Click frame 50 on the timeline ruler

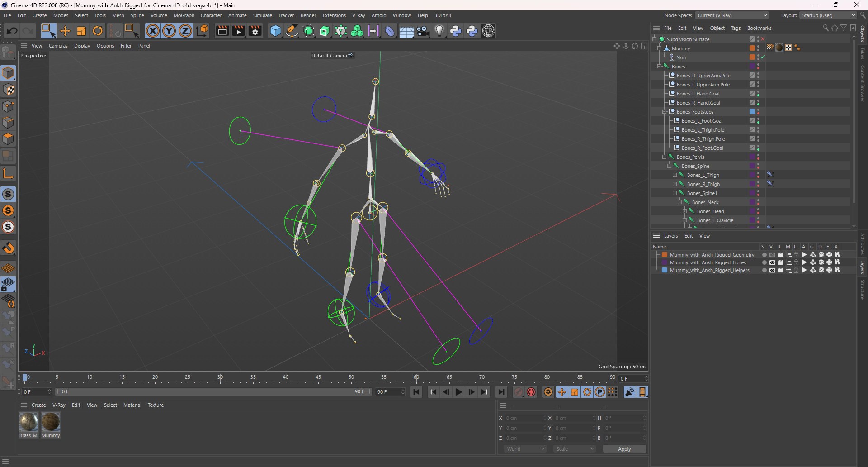351,377
